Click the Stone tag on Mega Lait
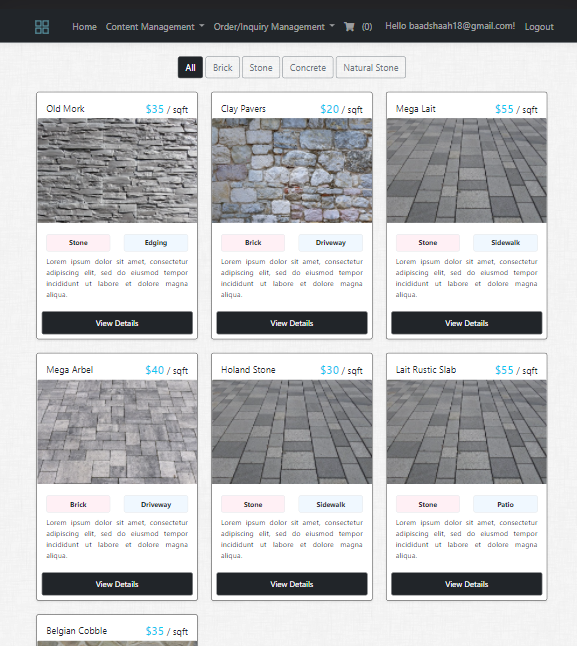Screen dimensions: 577x646 (427, 243)
